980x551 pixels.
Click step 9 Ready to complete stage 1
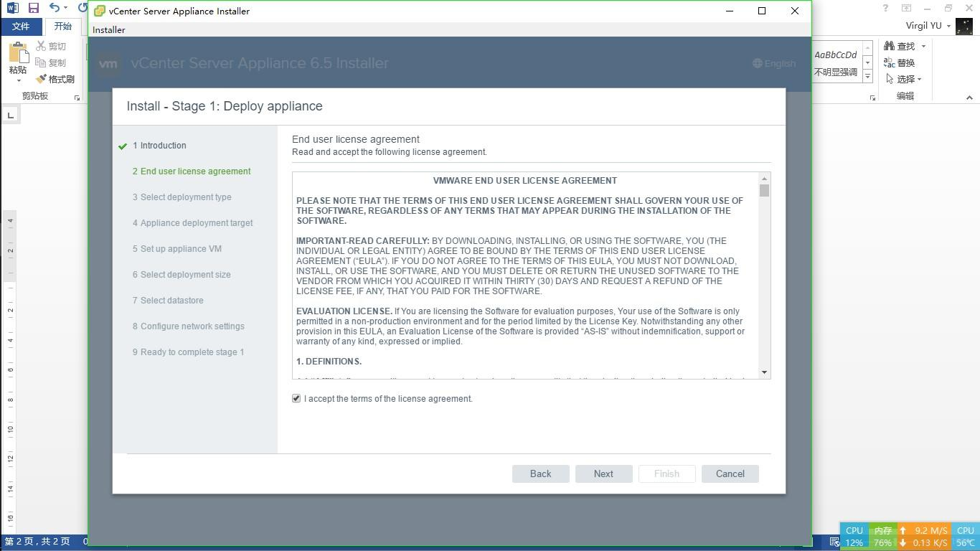188,352
